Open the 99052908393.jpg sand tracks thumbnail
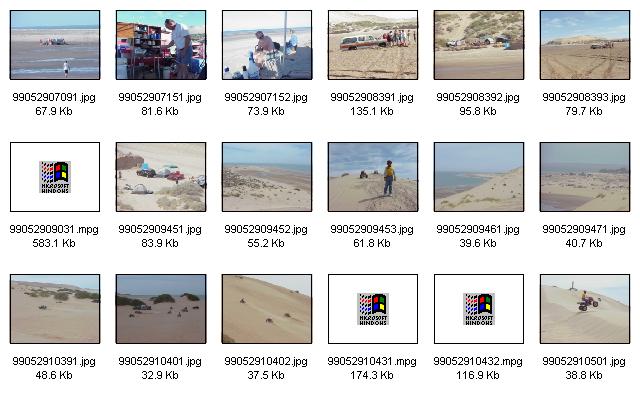 click(x=585, y=45)
